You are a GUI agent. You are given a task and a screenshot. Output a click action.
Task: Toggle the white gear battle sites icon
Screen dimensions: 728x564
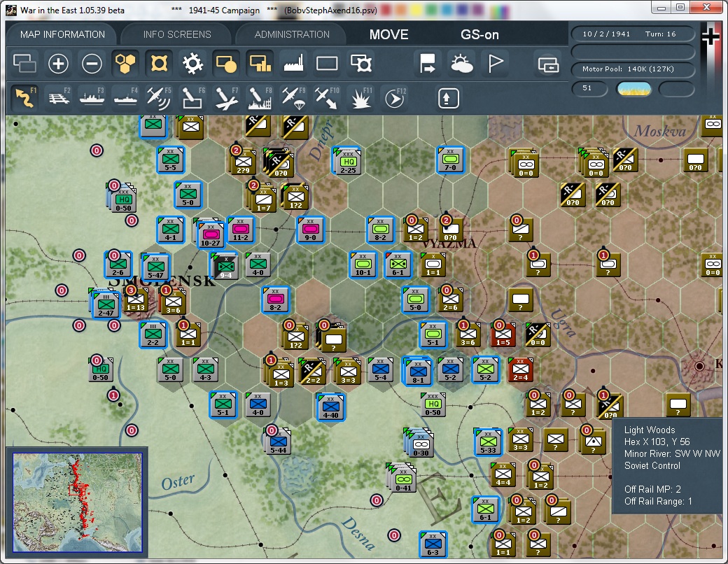click(x=192, y=63)
